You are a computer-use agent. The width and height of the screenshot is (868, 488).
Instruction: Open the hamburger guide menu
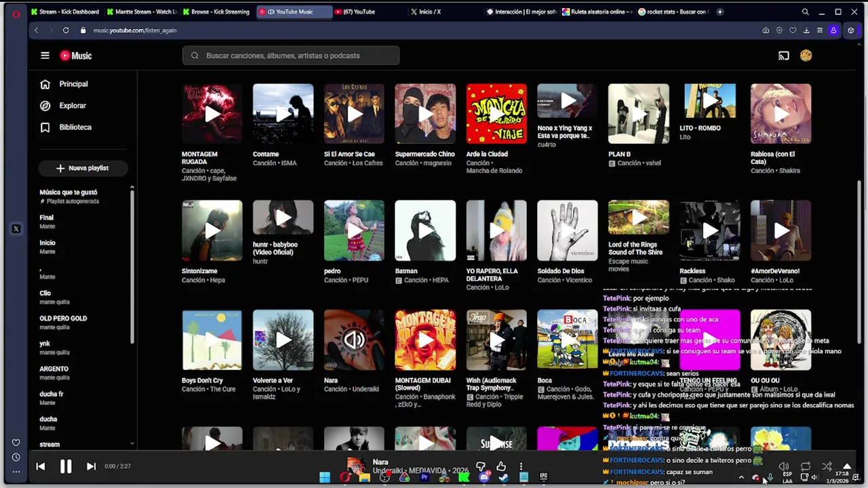(x=45, y=56)
